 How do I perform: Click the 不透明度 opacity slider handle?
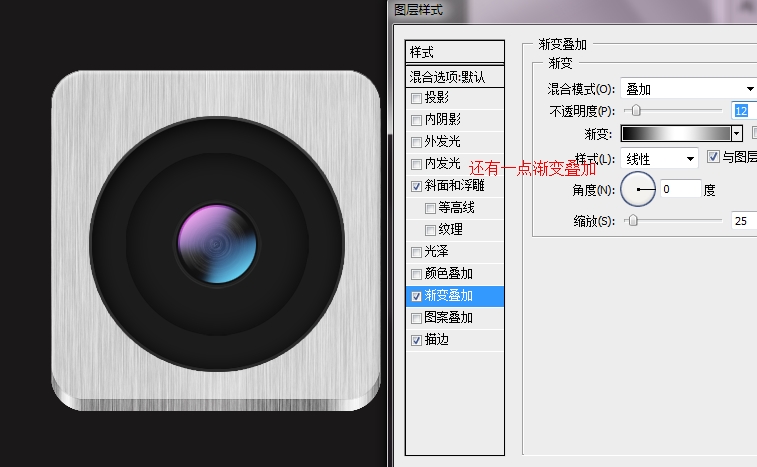pyautogui.click(x=634, y=110)
